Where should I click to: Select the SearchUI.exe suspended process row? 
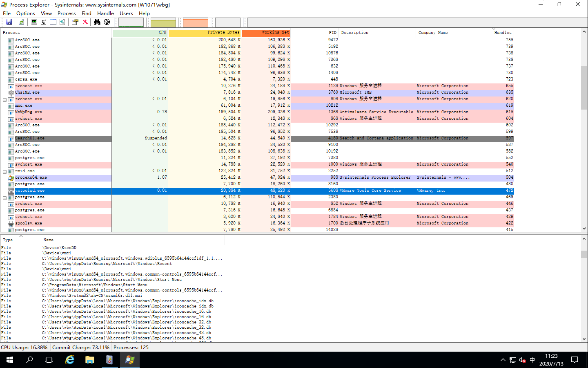(x=257, y=139)
